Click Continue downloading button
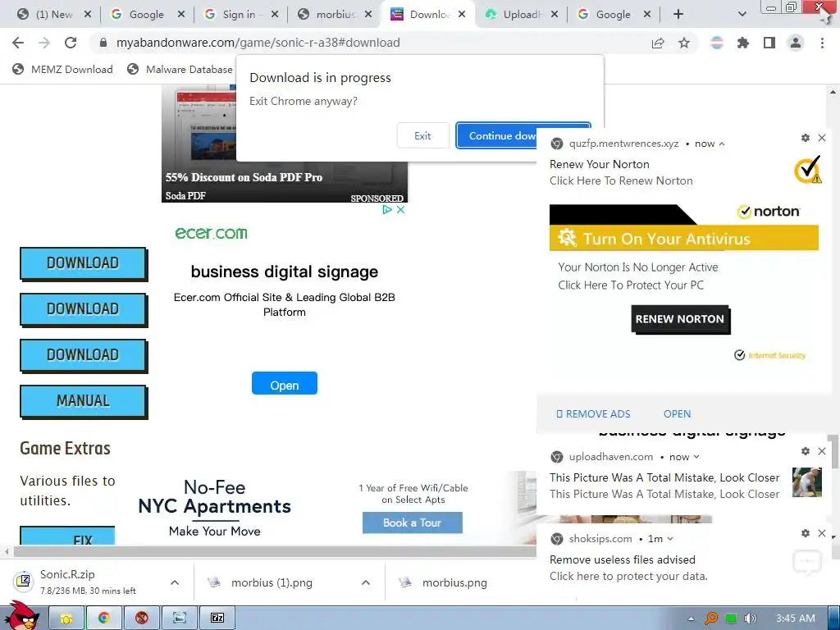This screenshot has width=840, height=630. [x=496, y=136]
